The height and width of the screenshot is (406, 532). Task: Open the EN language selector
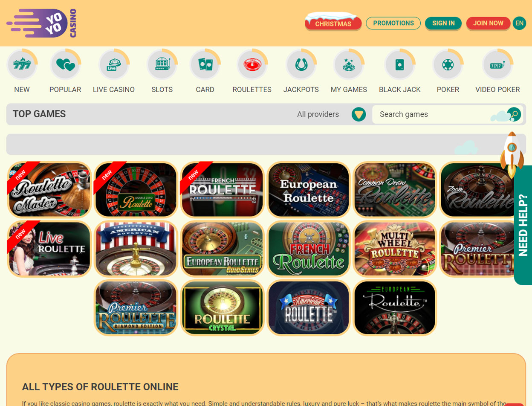coord(519,23)
